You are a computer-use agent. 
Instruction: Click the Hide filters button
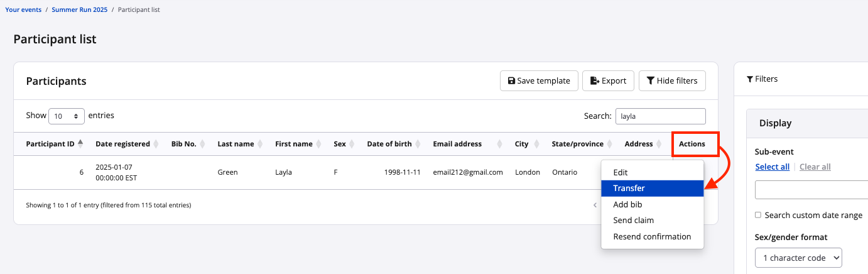(672, 80)
